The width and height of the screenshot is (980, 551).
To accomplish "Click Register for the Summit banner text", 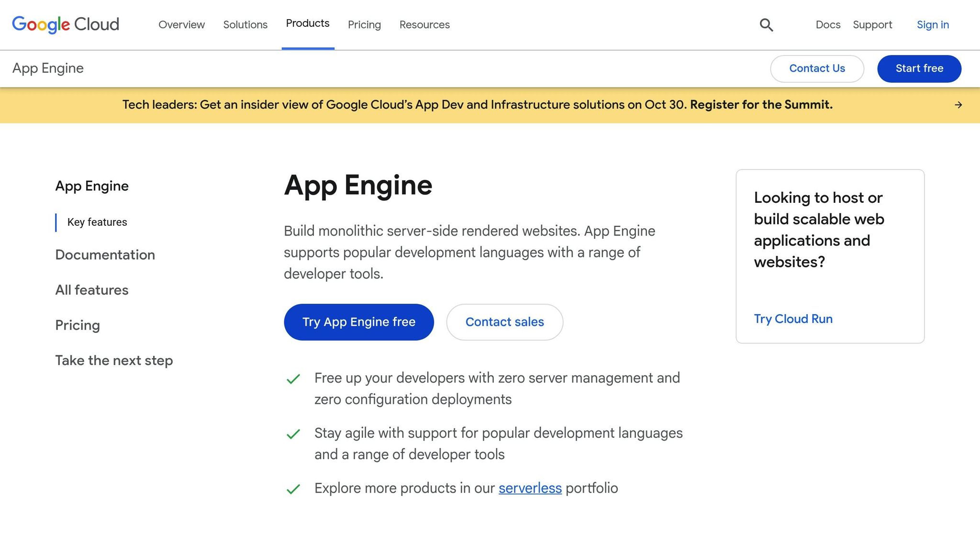I will 761,105.
